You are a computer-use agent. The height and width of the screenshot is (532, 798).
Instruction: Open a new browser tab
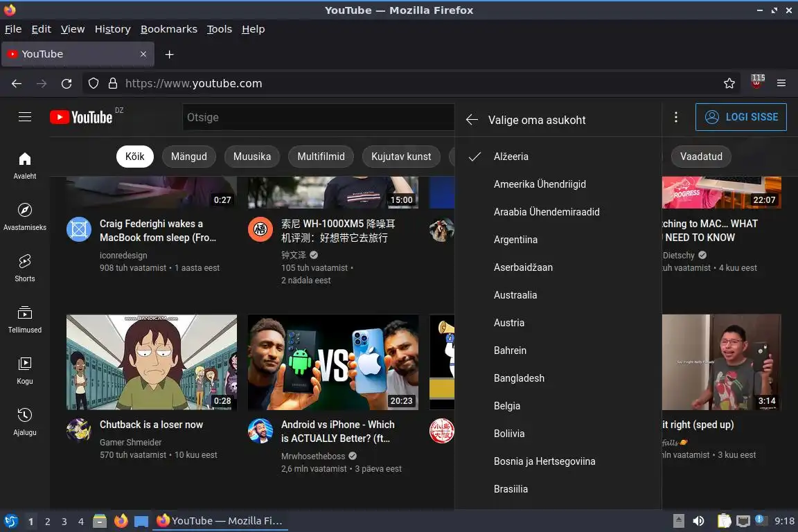click(170, 55)
